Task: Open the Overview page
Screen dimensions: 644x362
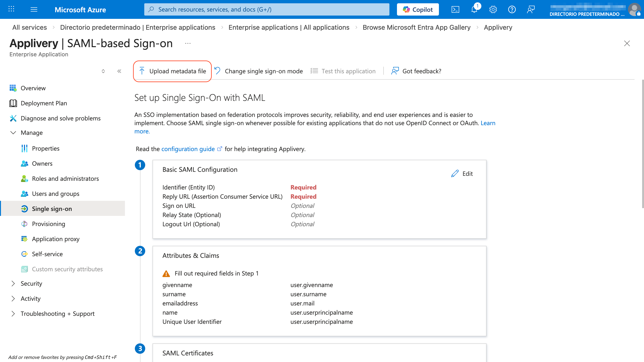Action: click(33, 88)
